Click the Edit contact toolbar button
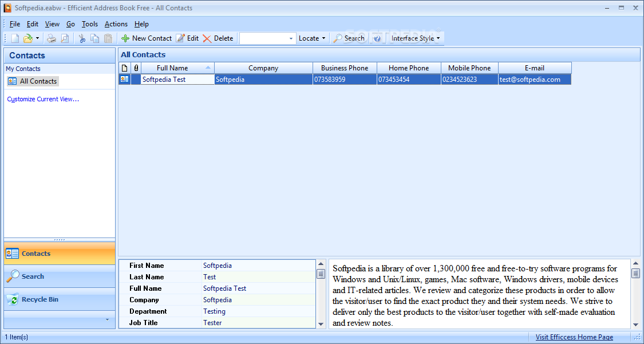This screenshot has height=344, width=644. click(x=187, y=38)
